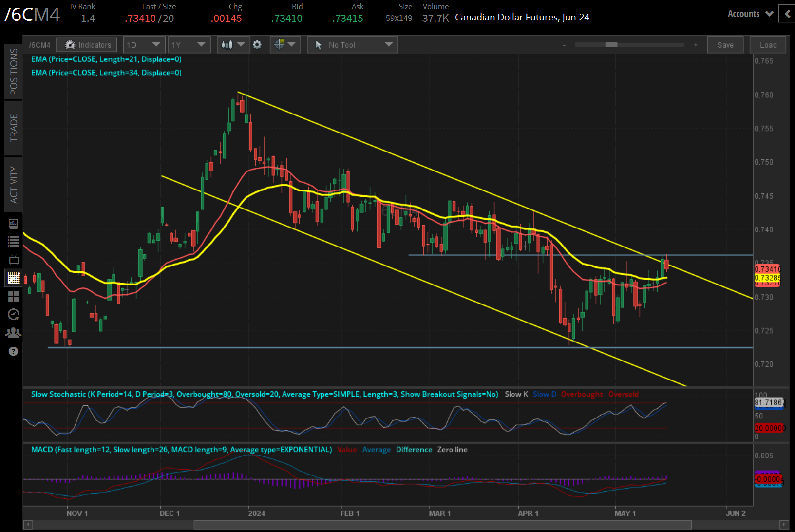
Task: Toggle the Slow K line in the stochastic legend
Action: (x=516, y=394)
